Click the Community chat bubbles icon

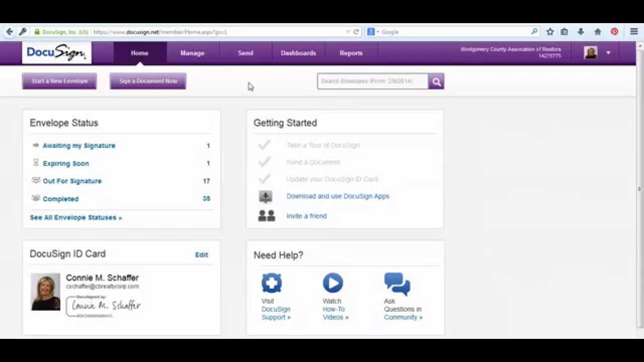pos(397,284)
